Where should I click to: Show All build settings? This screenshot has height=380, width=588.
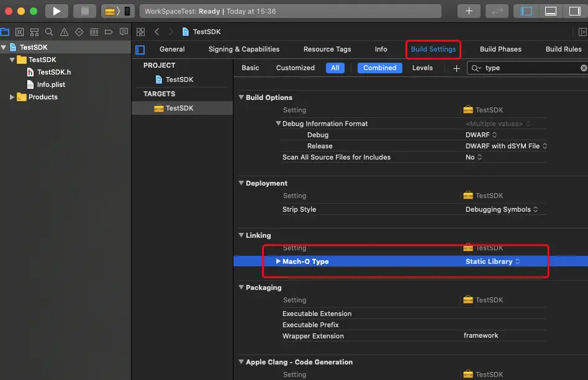tap(335, 68)
